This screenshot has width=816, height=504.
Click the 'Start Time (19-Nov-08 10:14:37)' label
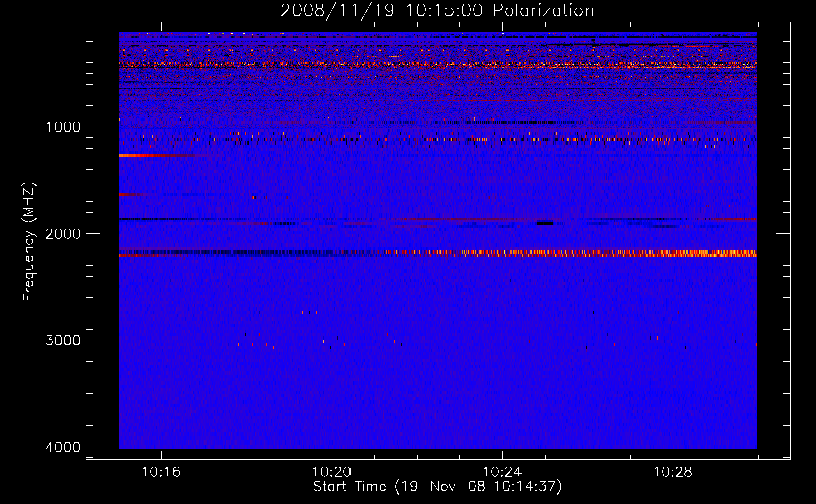click(x=437, y=487)
